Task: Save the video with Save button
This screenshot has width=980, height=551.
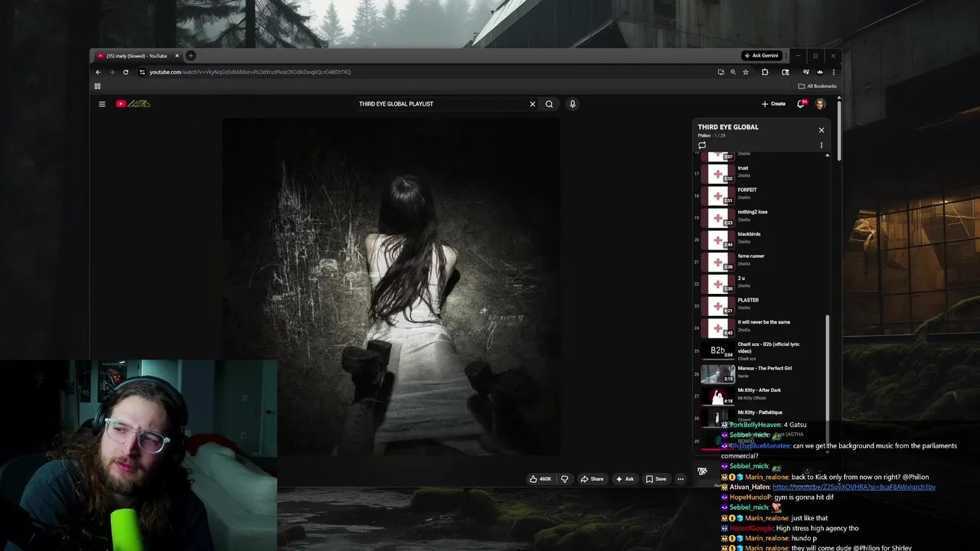Action: pyautogui.click(x=656, y=479)
